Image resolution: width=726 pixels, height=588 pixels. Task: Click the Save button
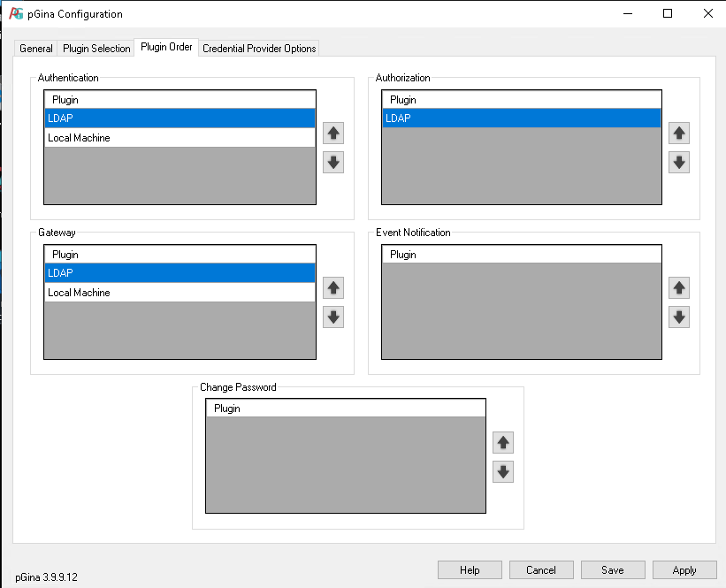[613, 570]
